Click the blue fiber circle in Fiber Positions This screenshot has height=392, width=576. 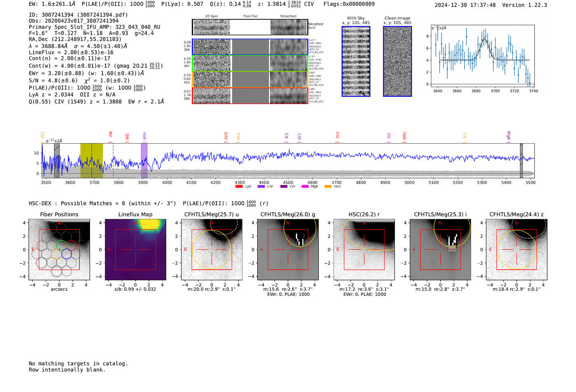[66, 253]
